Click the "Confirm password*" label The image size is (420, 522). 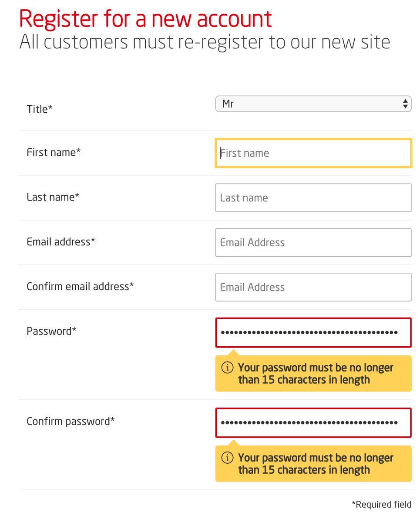coord(71,421)
